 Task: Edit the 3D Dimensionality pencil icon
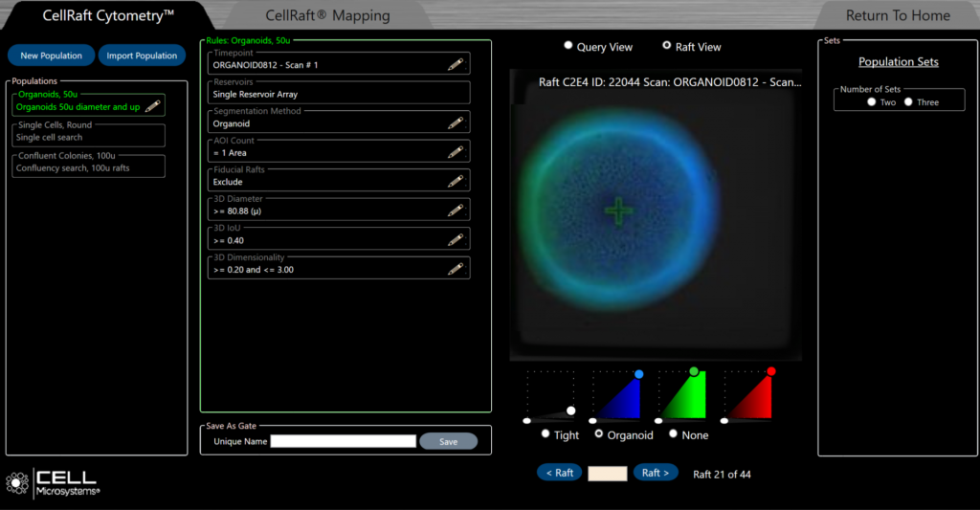point(456,269)
